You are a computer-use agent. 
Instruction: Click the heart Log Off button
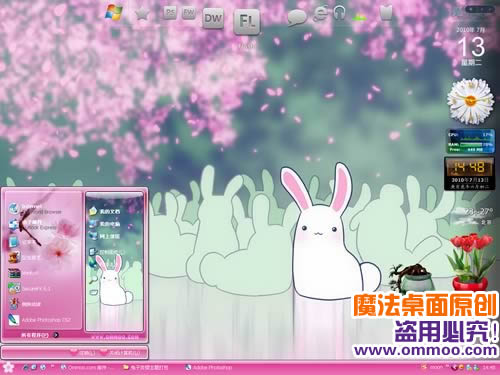(x=82, y=352)
